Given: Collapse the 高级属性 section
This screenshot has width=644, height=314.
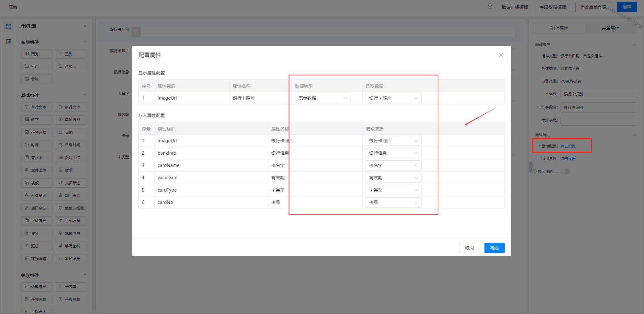Looking at the screenshot, I should tap(634, 135).
